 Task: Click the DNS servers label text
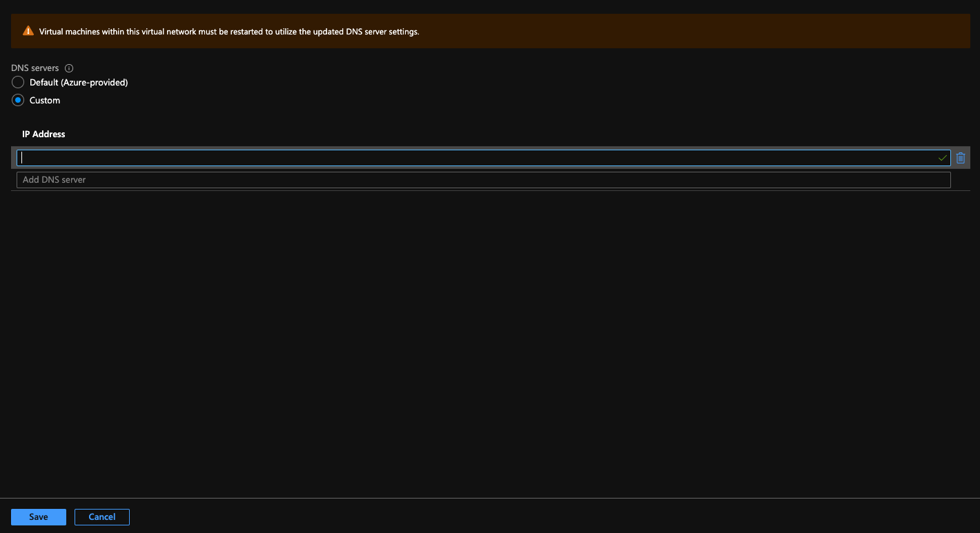[x=35, y=68]
